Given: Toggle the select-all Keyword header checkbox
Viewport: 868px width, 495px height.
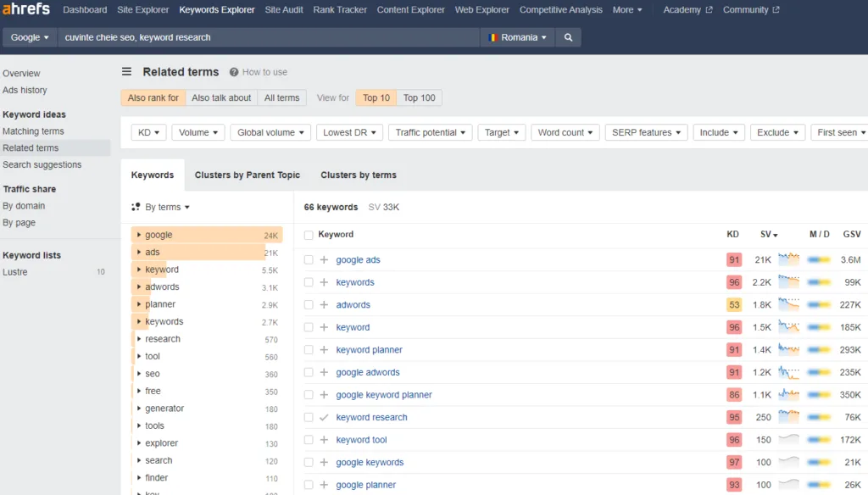Looking at the screenshot, I should click(x=309, y=235).
